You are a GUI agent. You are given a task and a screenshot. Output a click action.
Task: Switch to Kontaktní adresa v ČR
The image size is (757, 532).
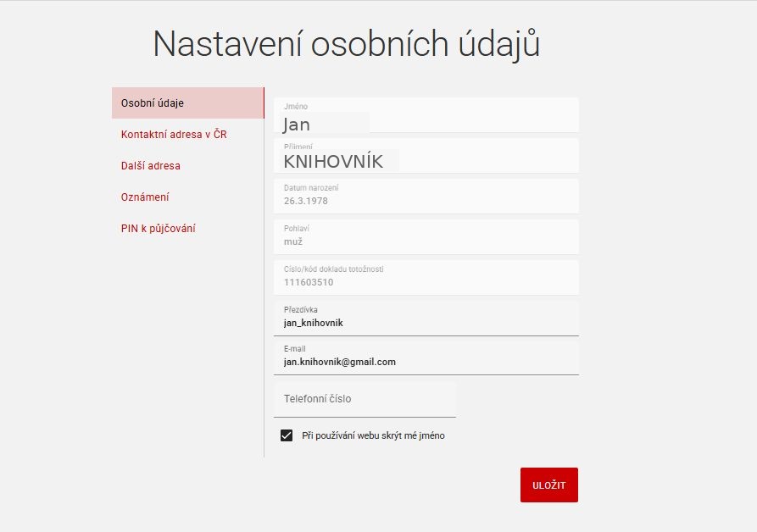click(174, 135)
